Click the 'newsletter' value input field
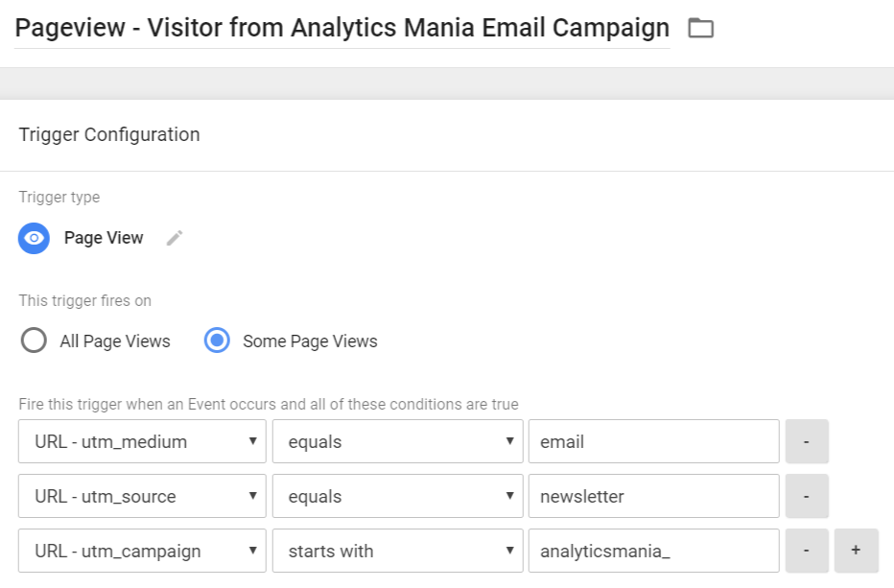Screen dimensions: 894x588 point(652,497)
